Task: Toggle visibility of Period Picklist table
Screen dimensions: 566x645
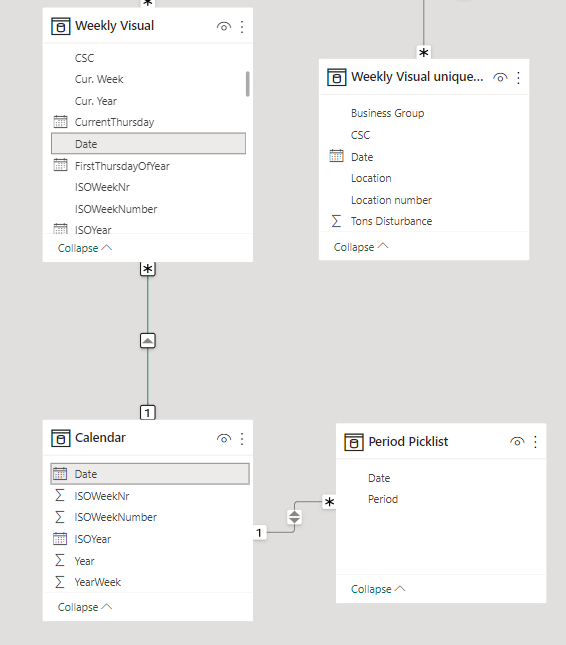Action: click(517, 442)
